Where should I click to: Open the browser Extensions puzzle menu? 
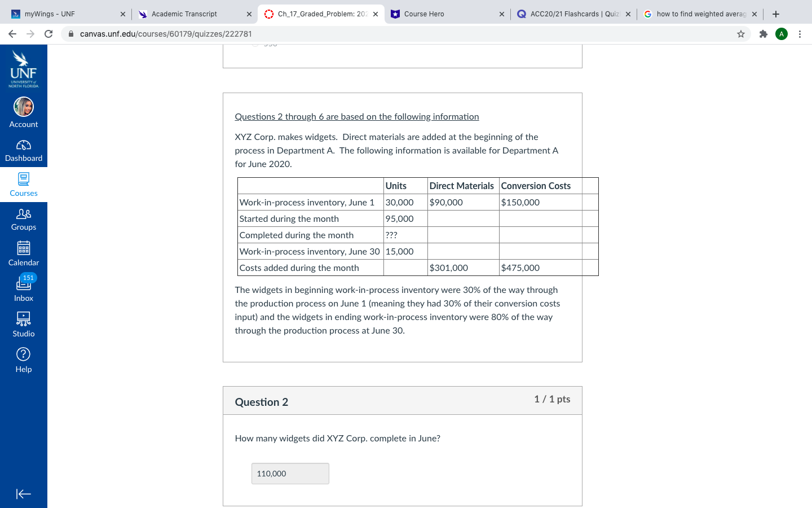coord(763,34)
